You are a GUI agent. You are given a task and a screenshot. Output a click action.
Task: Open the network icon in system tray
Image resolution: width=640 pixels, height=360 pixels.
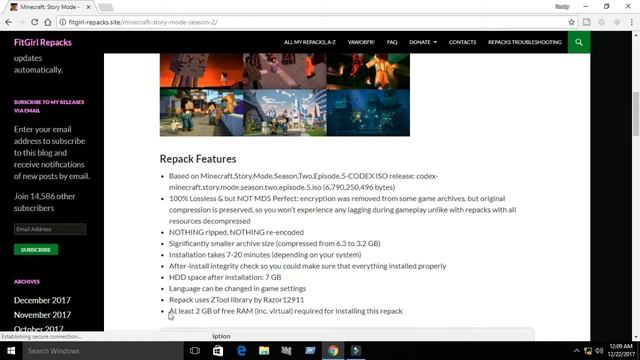(x=588, y=351)
